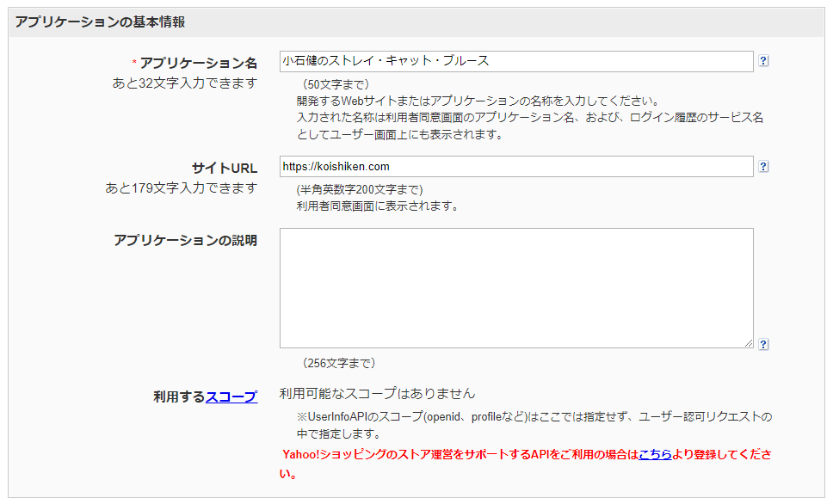Open help for the application description field
833x504 pixels.
(x=763, y=342)
